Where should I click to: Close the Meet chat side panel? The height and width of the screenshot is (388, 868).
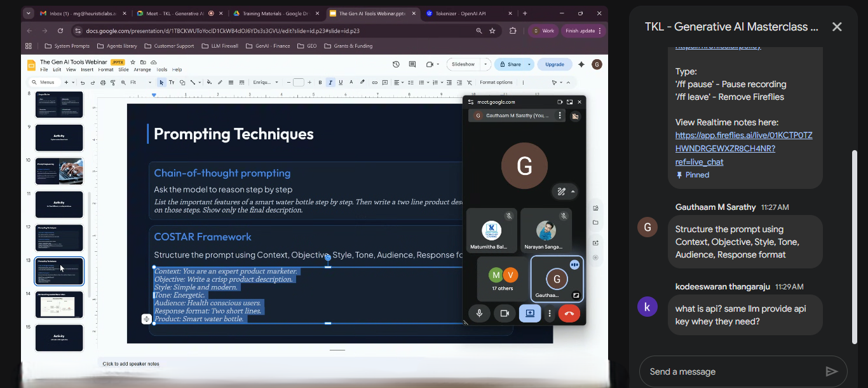837,26
